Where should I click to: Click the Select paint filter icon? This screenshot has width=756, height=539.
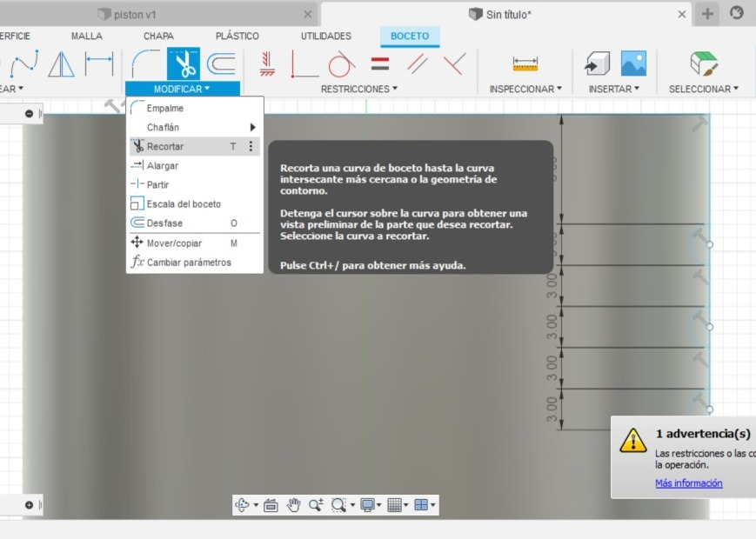pos(704,63)
